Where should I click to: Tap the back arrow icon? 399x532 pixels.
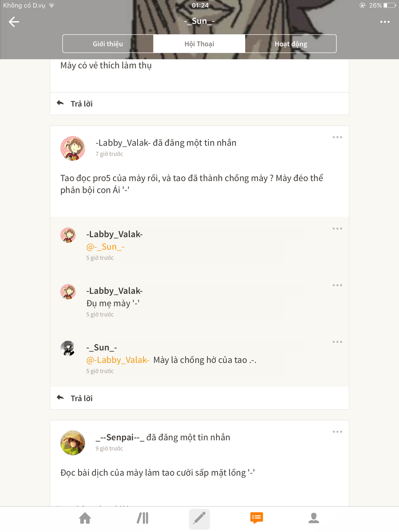pyautogui.click(x=14, y=22)
